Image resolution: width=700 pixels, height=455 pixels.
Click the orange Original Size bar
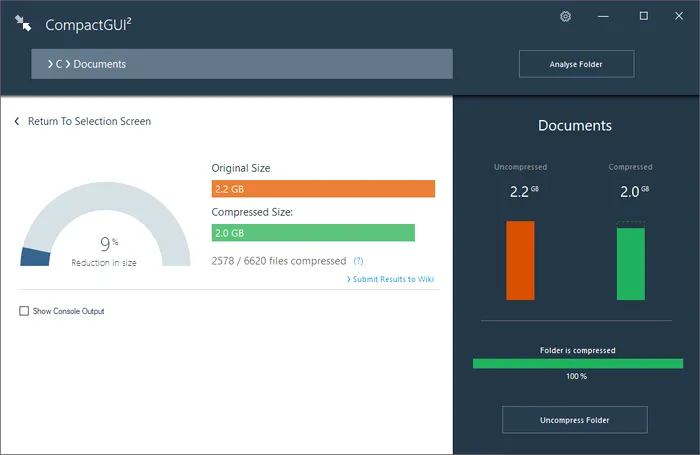[323, 189]
